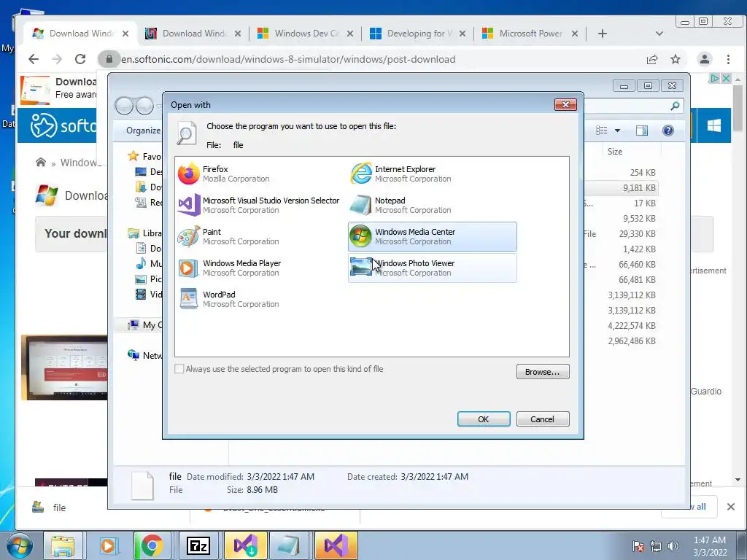The width and height of the screenshot is (747, 560).
Task: Click taskbar volume speaker icon
Action: coord(673,546)
